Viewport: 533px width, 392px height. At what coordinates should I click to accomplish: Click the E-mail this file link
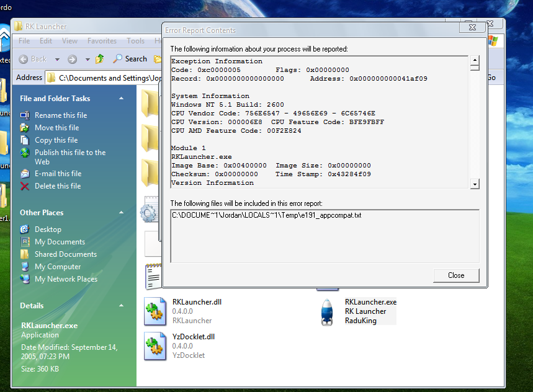[x=58, y=174]
